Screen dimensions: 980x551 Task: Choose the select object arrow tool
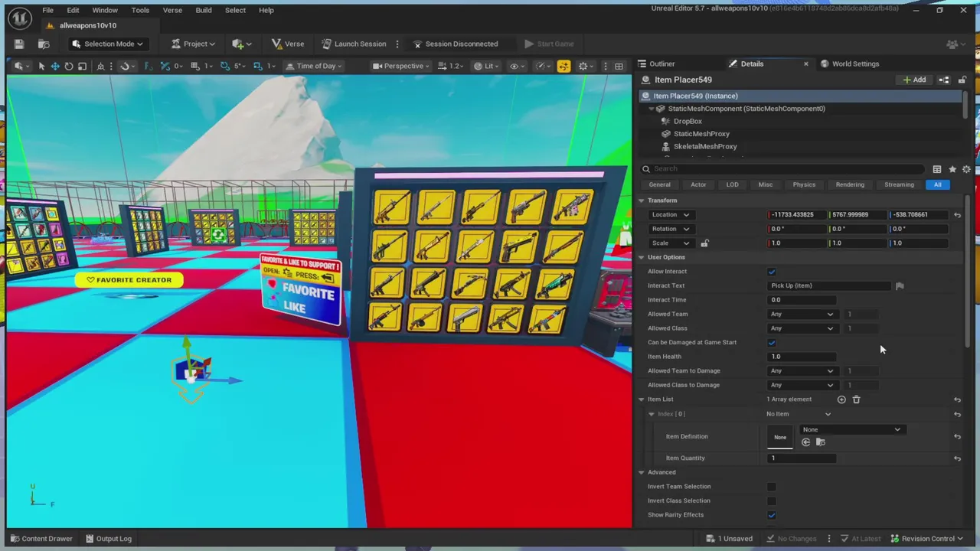point(41,66)
